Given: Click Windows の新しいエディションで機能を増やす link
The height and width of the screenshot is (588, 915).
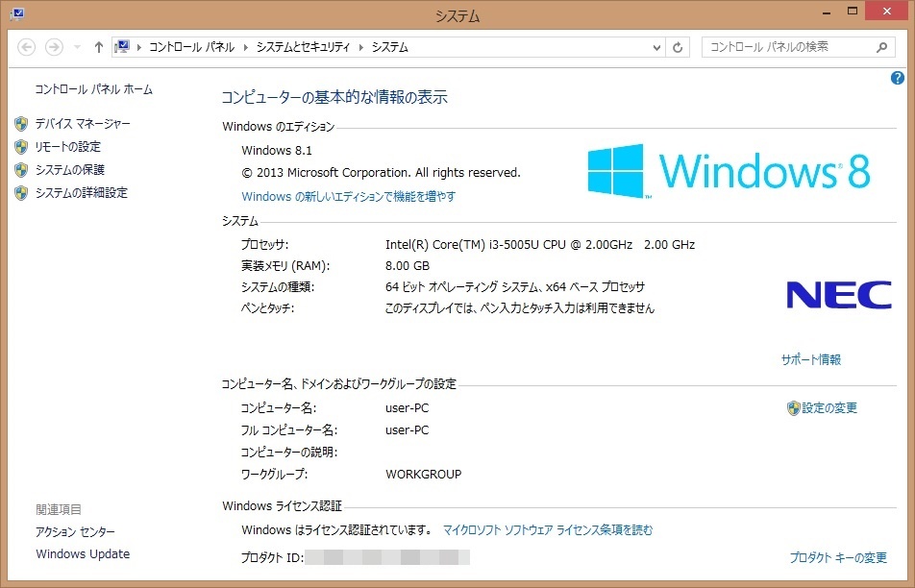Looking at the screenshot, I should (x=348, y=196).
